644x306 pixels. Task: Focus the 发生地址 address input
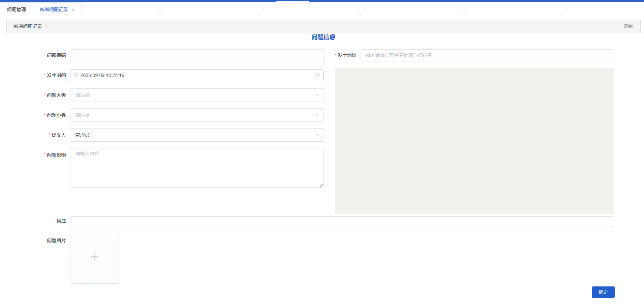click(x=487, y=55)
